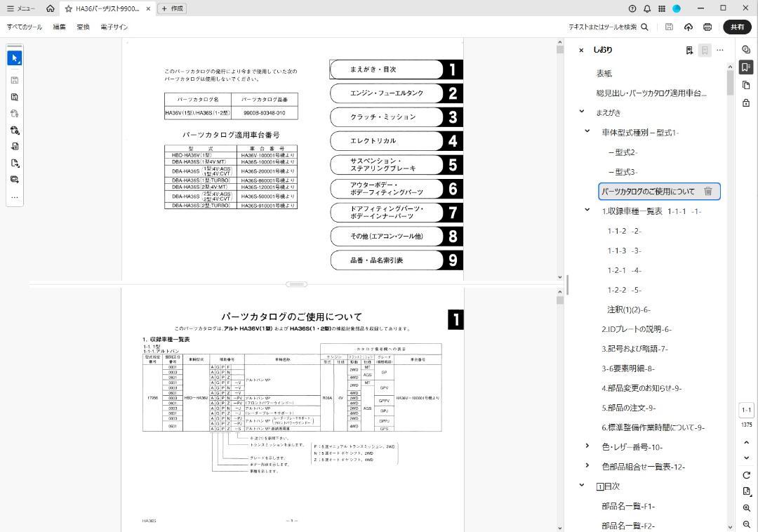Click the upload to cloud icon
Viewport: 758px width, 532px height.
coord(689,27)
